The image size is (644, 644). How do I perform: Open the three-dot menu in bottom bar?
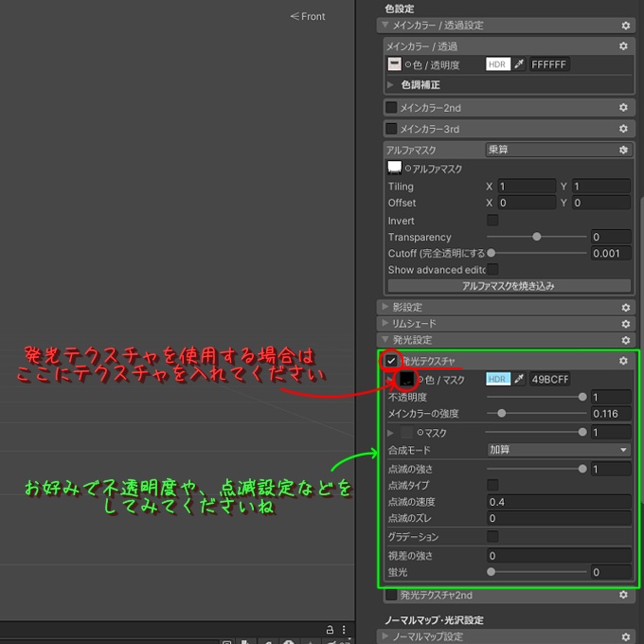coord(344,630)
